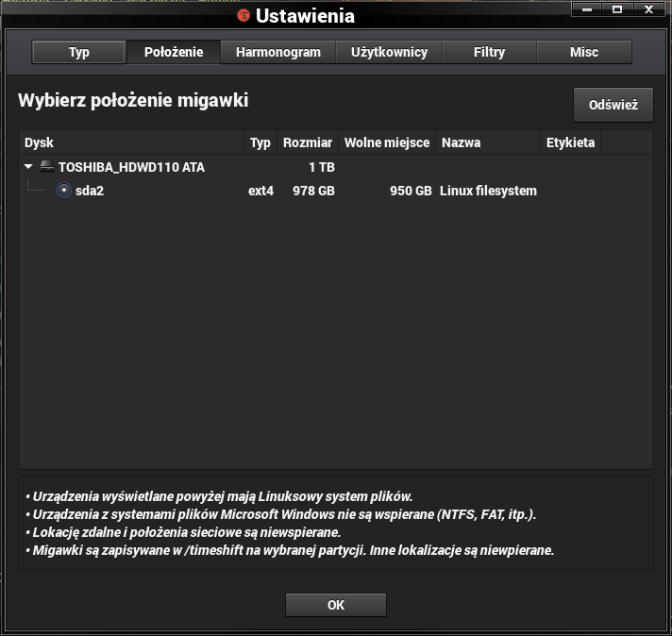The width and height of the screenshot is (672, 636).
Task: Close the Ustawienia window
Action: (x=649, y=9)
